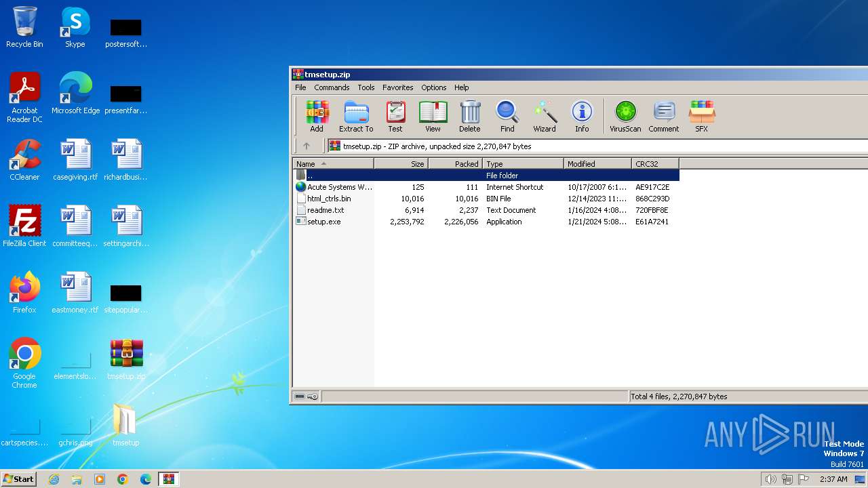The width and height of the screenshot is (868, 488).
Task: Select CCleaner desktop icon
Action: (24, 160)
